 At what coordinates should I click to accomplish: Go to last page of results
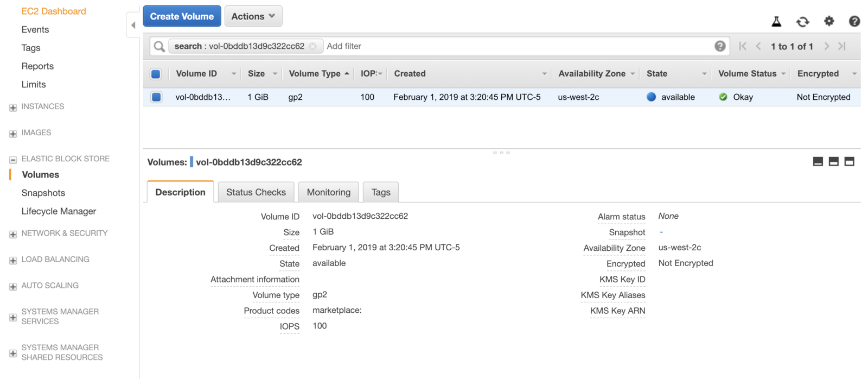pyautogui.click(x=842, y=46)
